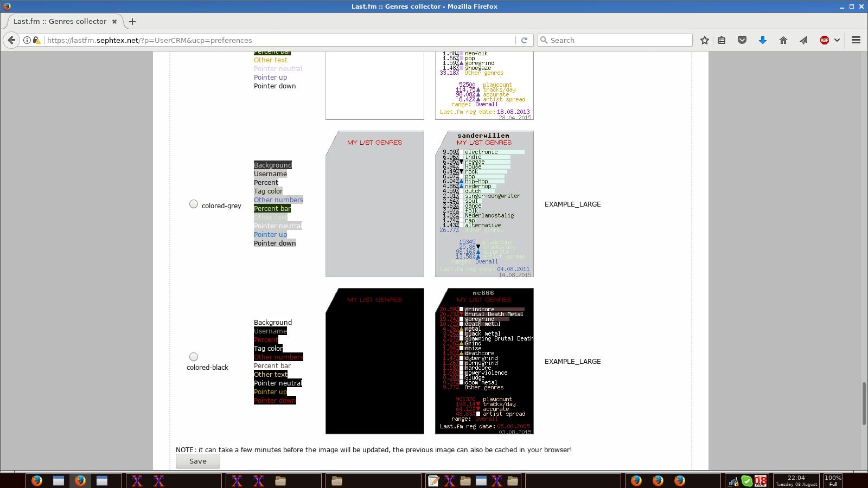The height and width of the screenshot is (488, 868).
Task: Select the colored-grey radio button
Action: point(194,204)
